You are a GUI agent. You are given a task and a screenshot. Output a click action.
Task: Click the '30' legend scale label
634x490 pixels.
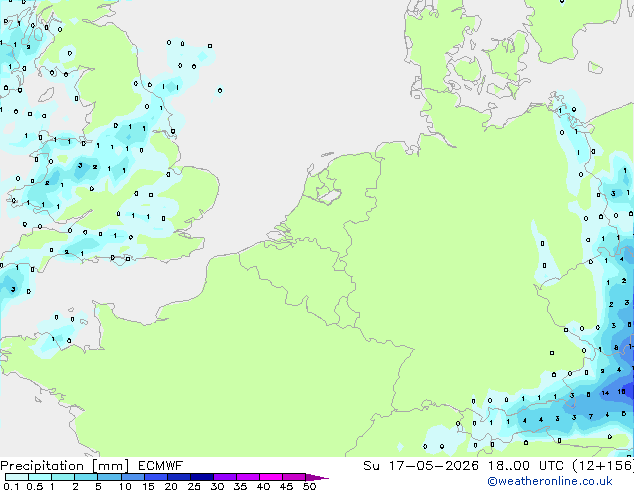[217, 486]
